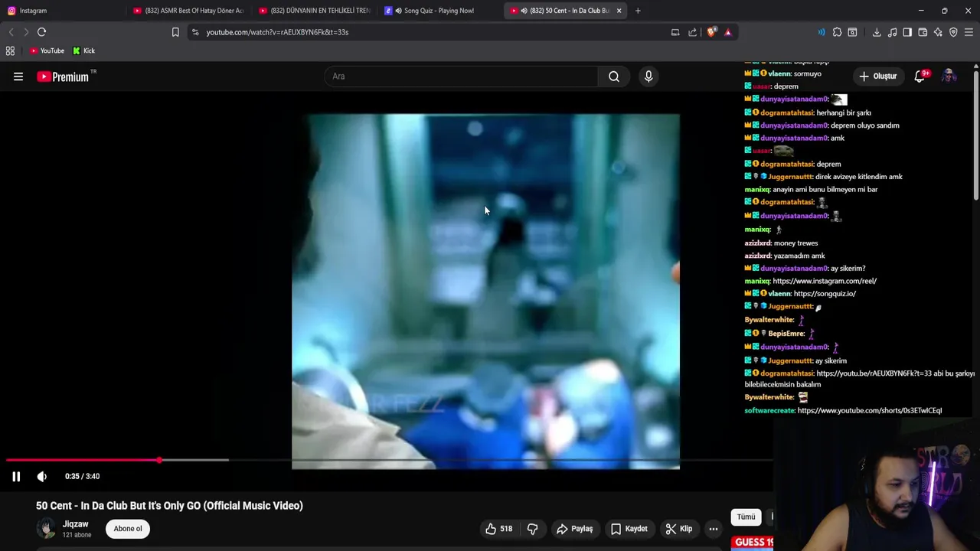Switch to DÜNYANIN EN TEHLİKELİ TREN tab
This screenshot has height=551, width=980.
coord(315,11)
